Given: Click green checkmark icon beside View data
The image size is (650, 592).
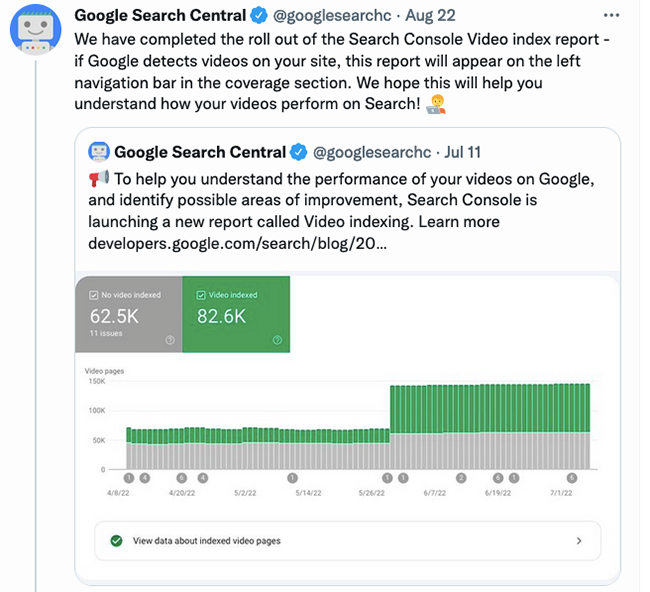Looking at the screenshot, I should point(116,541).
